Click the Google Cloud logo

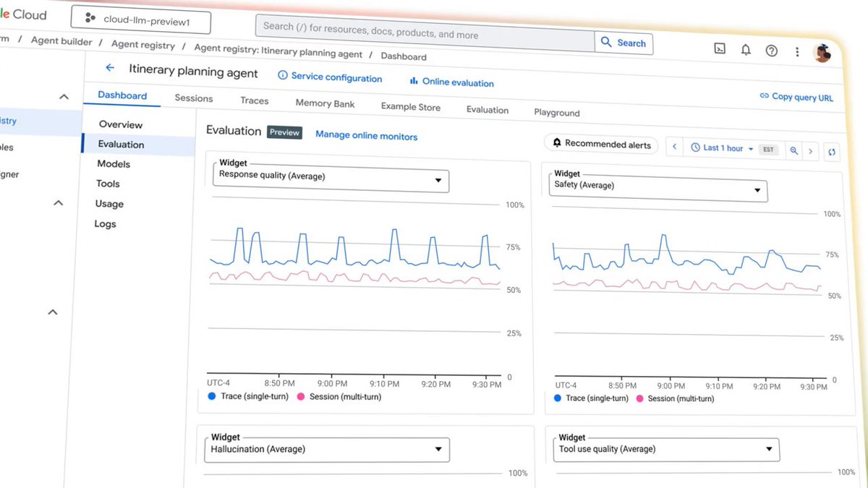(x=22, y=14)
